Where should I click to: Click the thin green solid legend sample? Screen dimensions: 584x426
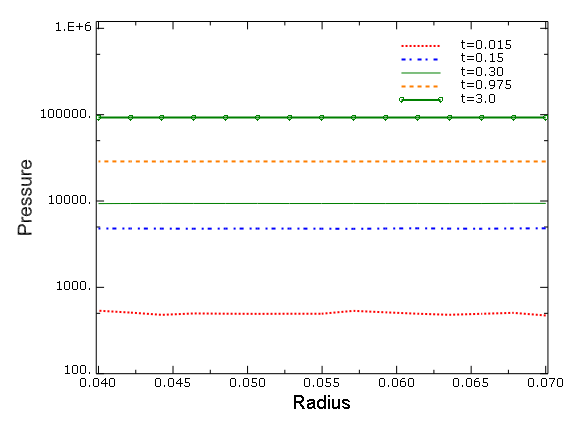click(420, 73)
